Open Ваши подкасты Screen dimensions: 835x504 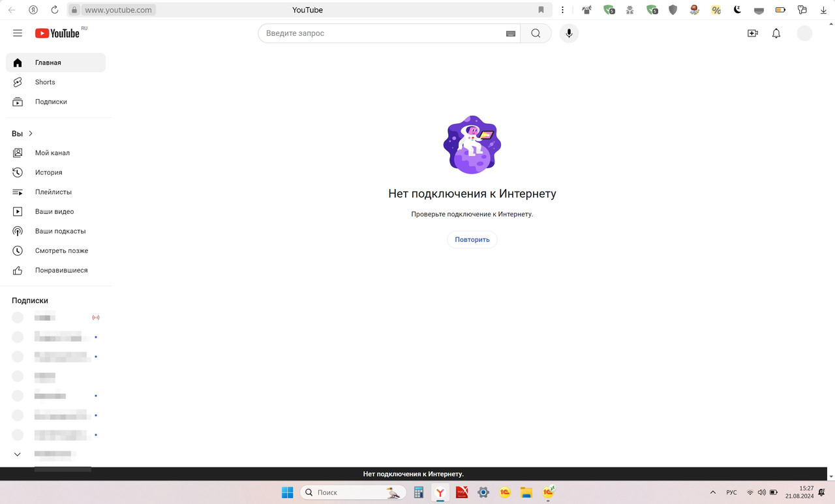click(55, 231)
